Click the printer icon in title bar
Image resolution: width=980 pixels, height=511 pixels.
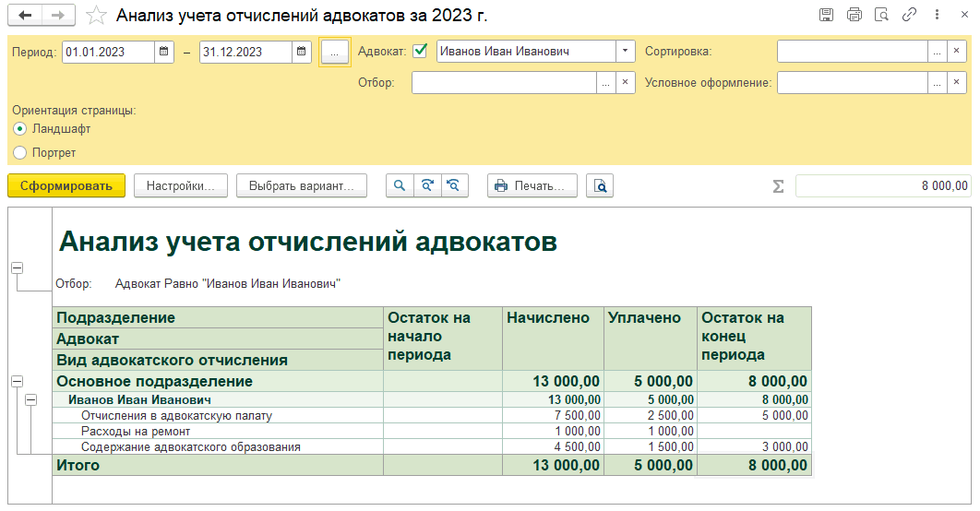pos(854,15)
